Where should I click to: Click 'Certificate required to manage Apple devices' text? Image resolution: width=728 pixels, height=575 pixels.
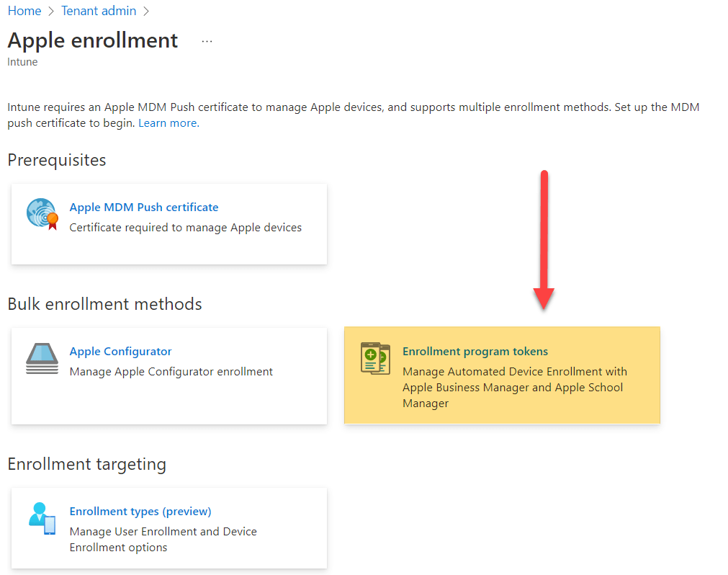pyautogui.click(x=186, y=228)
